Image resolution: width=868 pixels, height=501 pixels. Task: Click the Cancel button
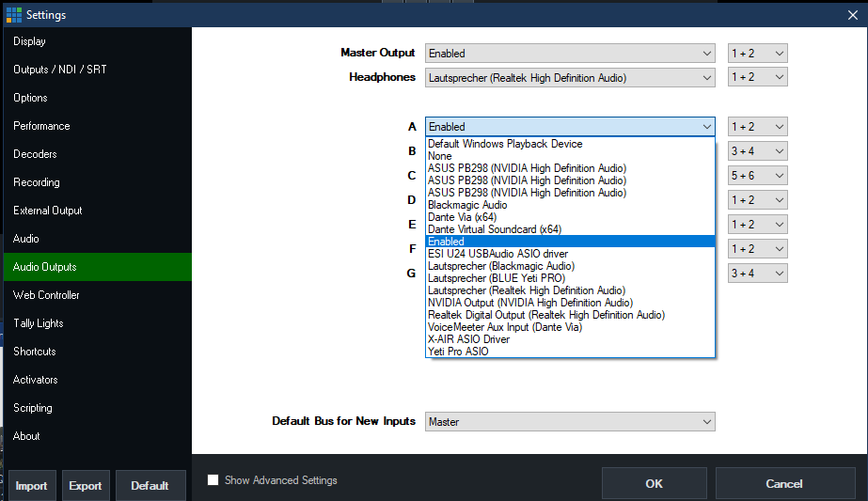click(783, 483)
